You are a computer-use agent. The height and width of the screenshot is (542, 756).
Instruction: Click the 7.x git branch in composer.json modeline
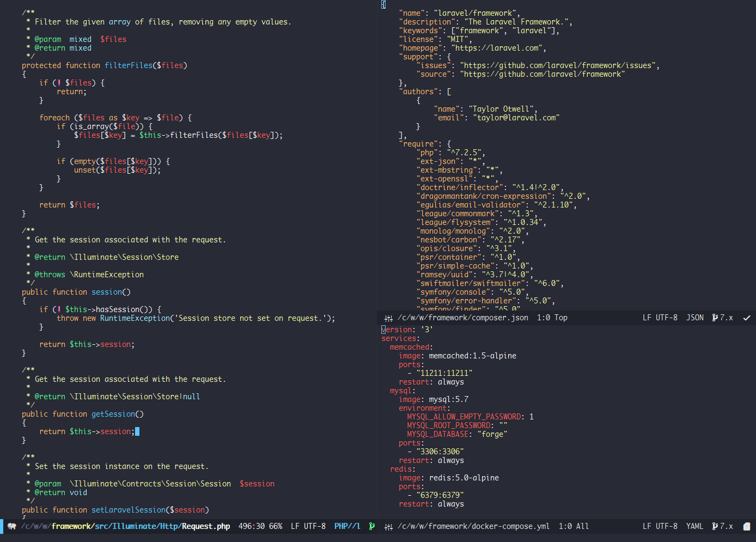pos(722,318)
